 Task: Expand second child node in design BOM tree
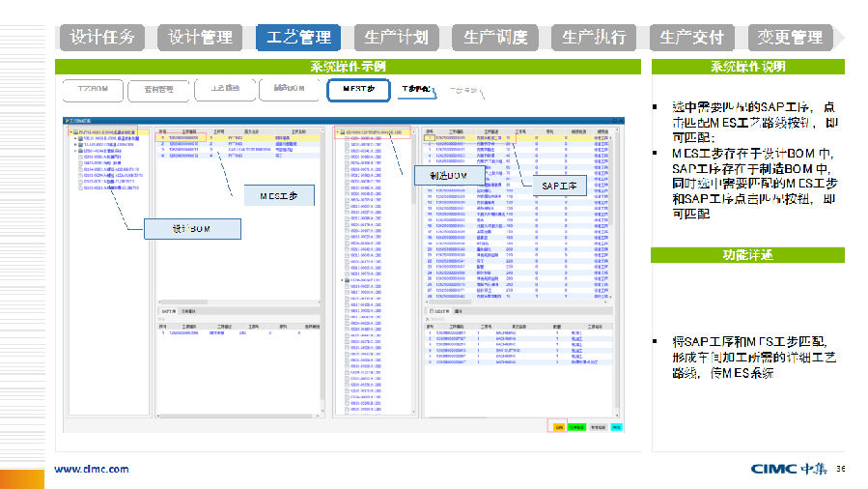(77, 145)
